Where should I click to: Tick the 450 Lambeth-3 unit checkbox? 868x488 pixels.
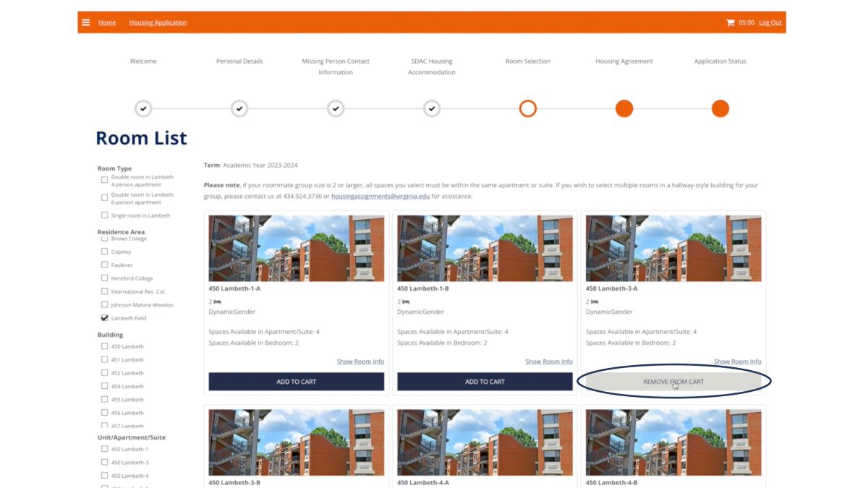(105, 462)
